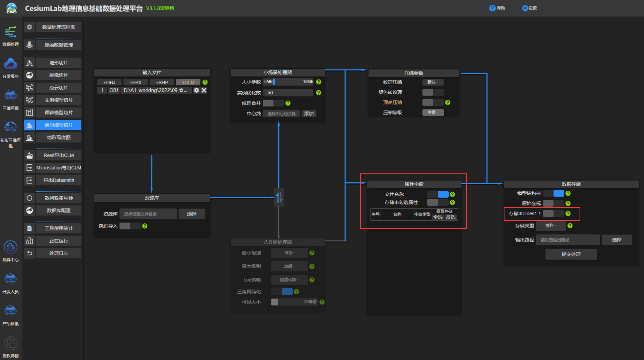The height and width of the screenshot is (360, 644).
Task: Toggle the 跳过导入 switch
Action: (x=130, y=226)
